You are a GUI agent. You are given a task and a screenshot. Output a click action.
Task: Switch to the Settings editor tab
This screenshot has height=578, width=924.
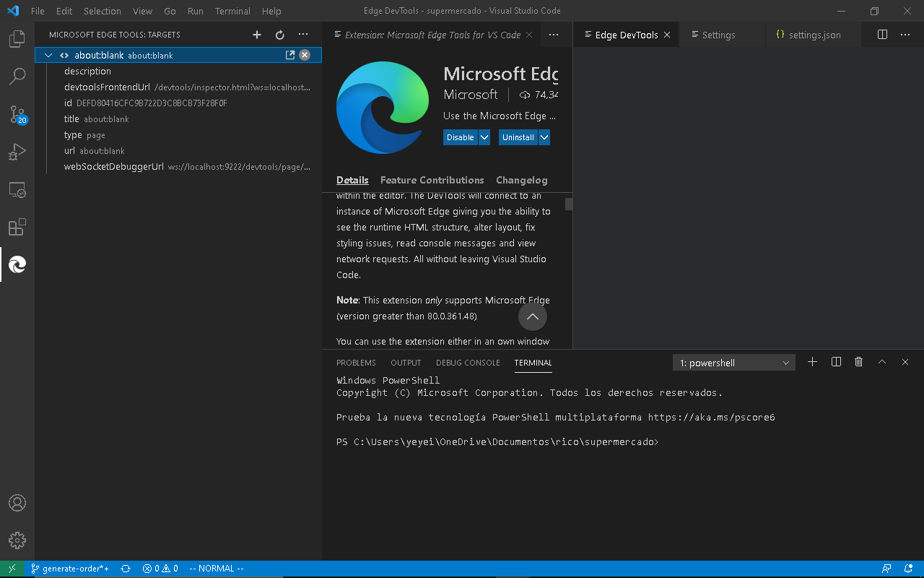click(x=722, y=35)
